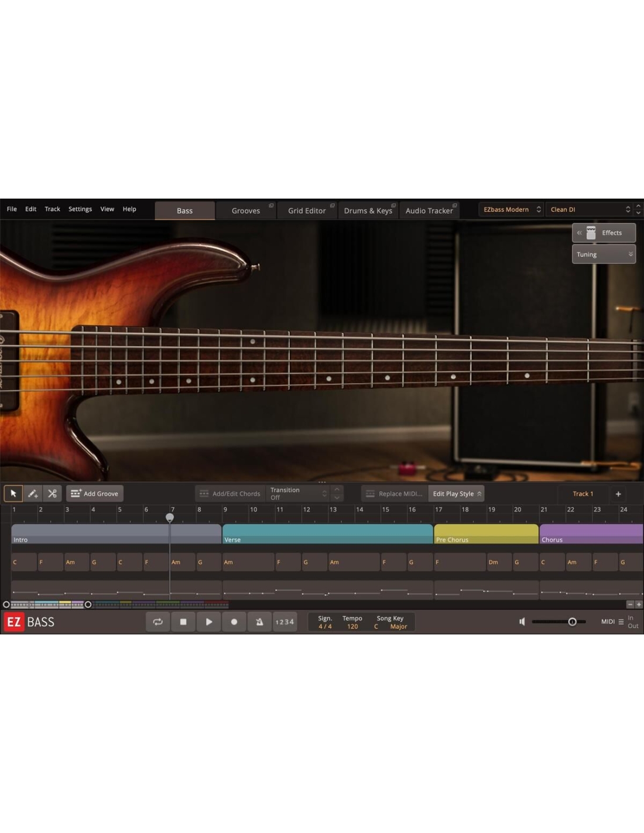Switch to the Grid Editor tab
This screenshot has width=644, height=833.
(307, 210)
